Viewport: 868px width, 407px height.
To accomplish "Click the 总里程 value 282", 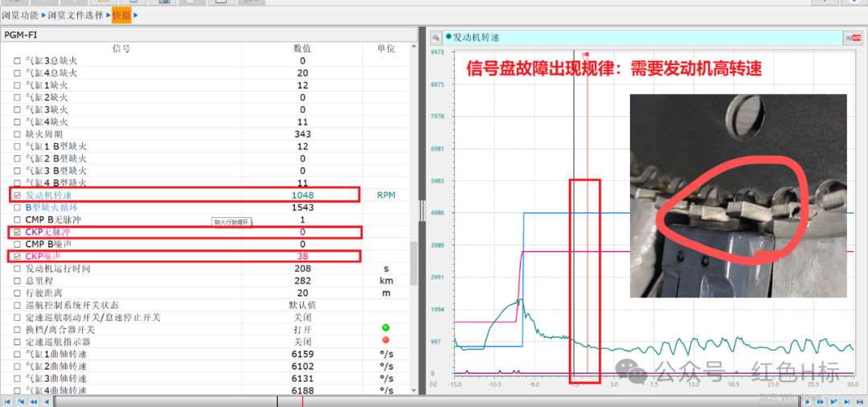I will (x=302, y=281).
